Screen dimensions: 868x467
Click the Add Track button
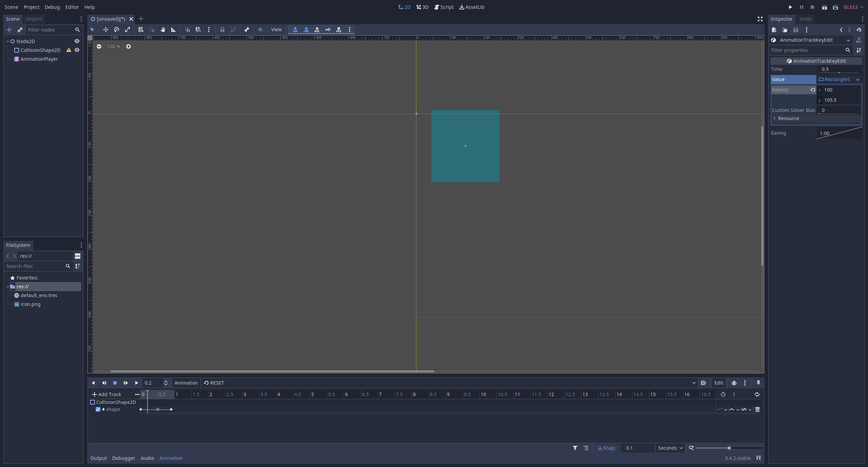[106, 394]
